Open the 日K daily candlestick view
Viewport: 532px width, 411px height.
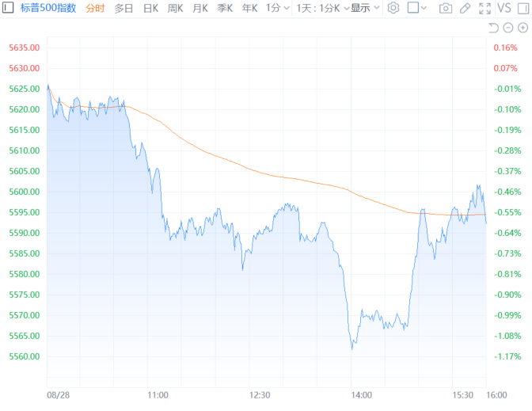coord(150,8)
